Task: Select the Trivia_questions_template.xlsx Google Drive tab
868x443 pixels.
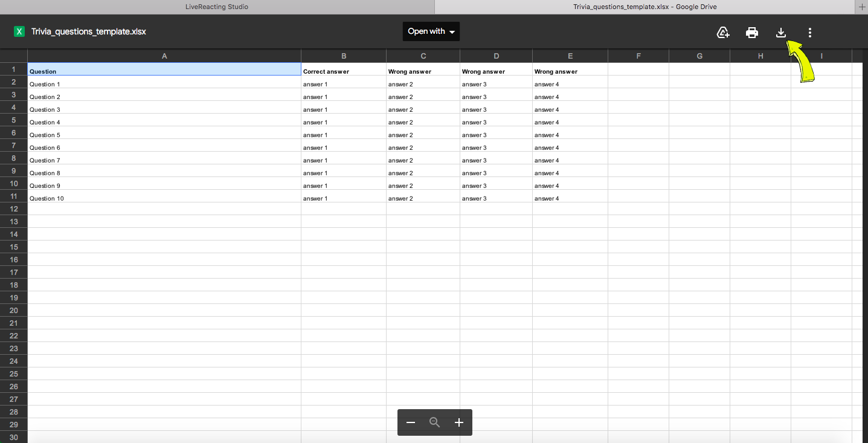Action: 645,7
